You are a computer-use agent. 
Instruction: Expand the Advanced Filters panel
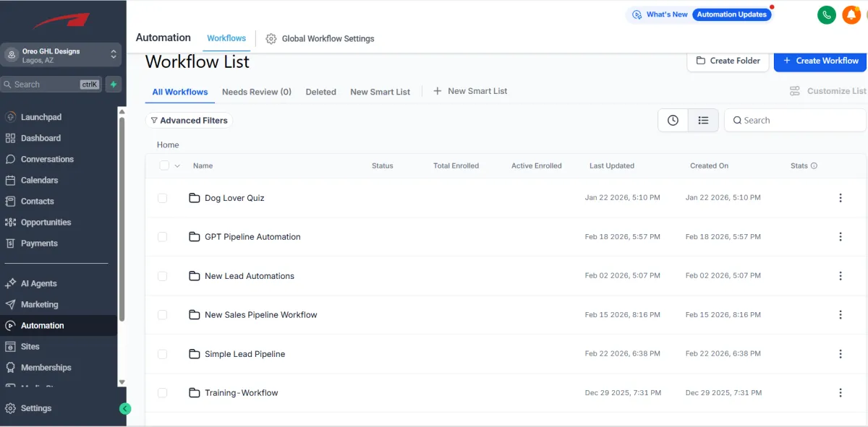[x=189, y=121]
